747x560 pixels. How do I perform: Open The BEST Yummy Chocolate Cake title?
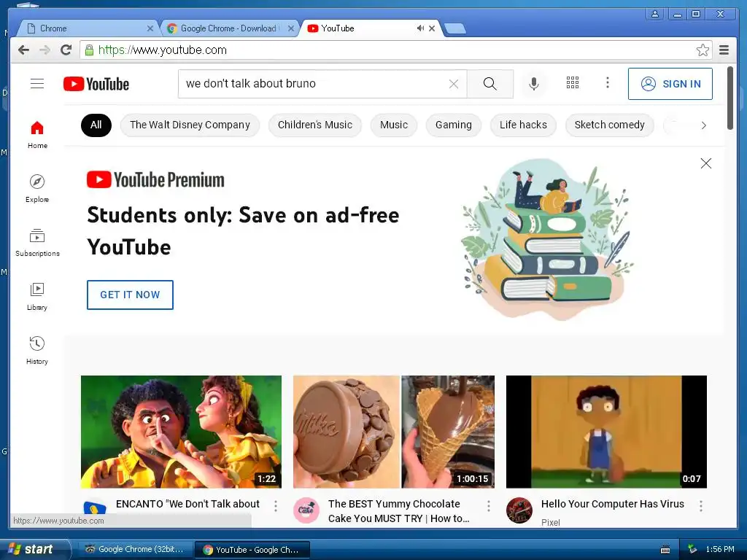tap(399, 511)
